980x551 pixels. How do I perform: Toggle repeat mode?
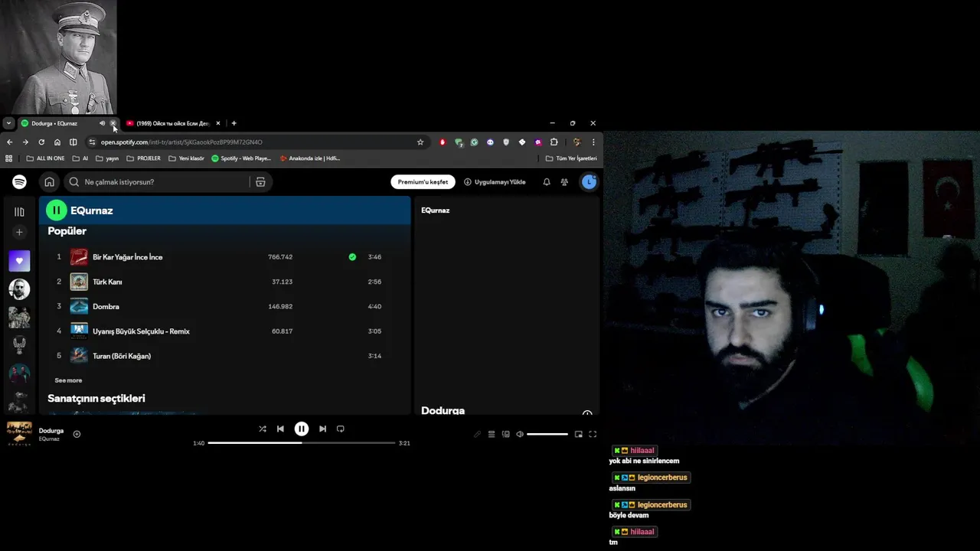tap(341, 429)
